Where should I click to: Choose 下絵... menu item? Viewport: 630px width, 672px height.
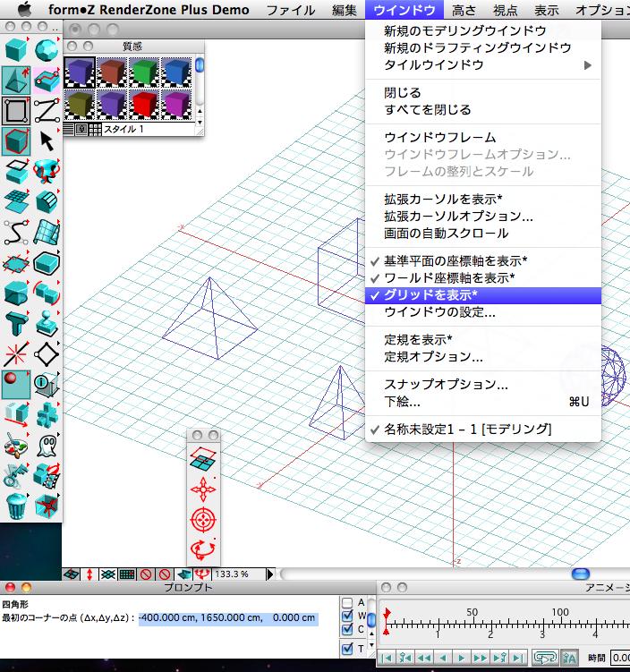pyautogui.click(x=483, y=402)
